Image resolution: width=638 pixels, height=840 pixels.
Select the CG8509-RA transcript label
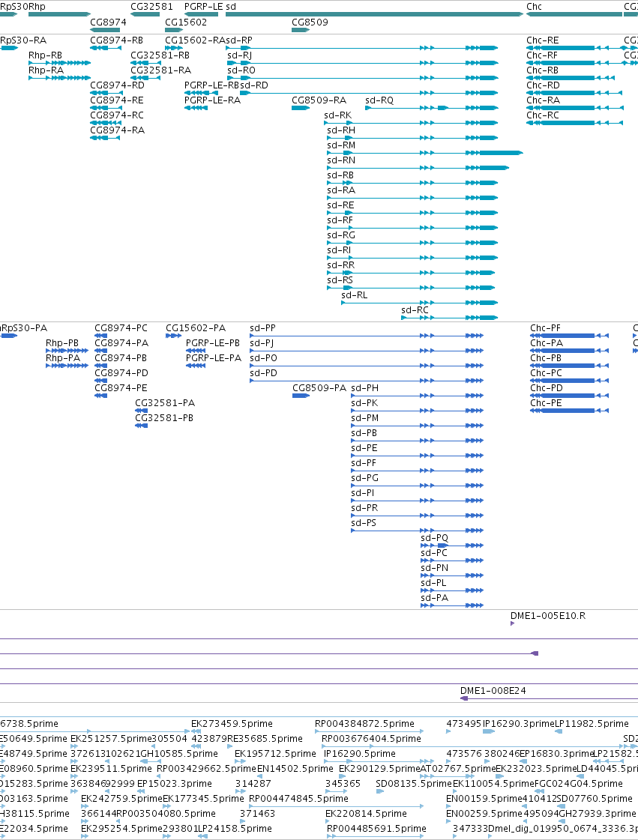319,100
